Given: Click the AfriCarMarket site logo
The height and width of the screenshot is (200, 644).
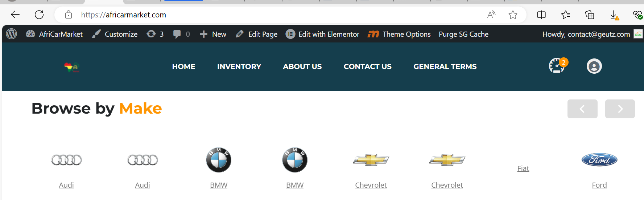Looking at the screenshot, I should click(72, 67).
